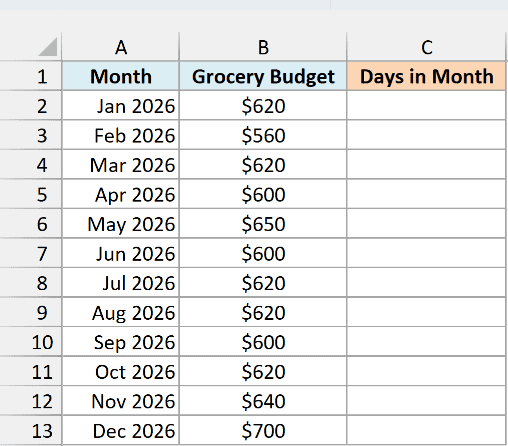Viewport: 508px width, 446px height.
Task: Select row 7 header
Action: pos(31,253)
